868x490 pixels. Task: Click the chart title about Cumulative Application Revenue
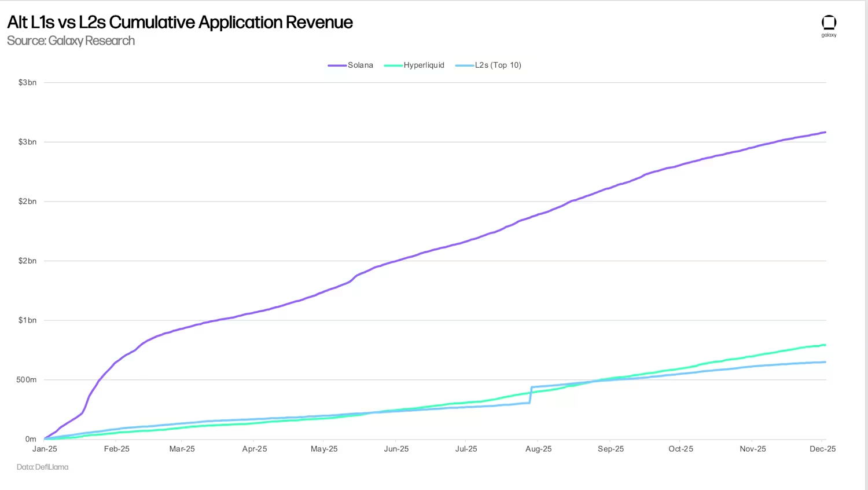click(x=180, y=22)
